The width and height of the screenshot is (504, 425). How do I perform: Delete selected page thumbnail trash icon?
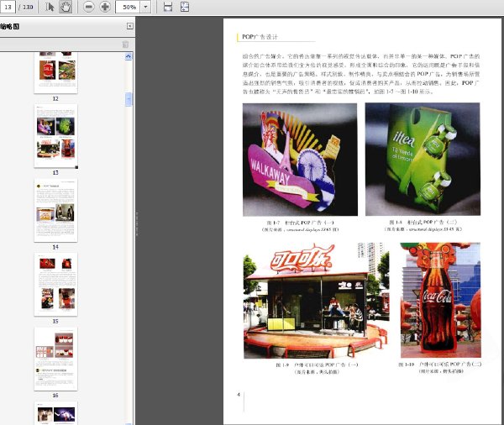pos(126,45)
